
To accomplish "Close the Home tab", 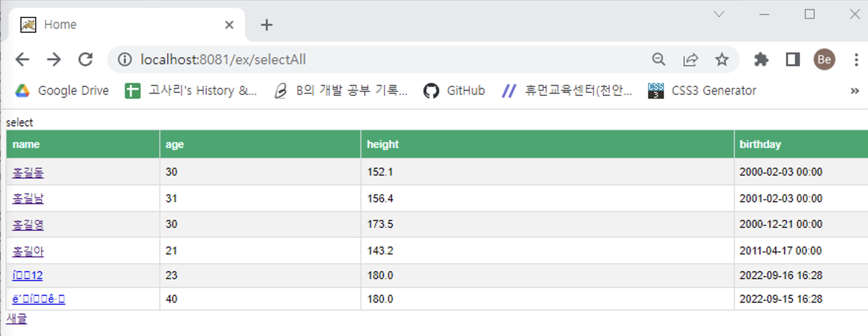I will [229, 25].
